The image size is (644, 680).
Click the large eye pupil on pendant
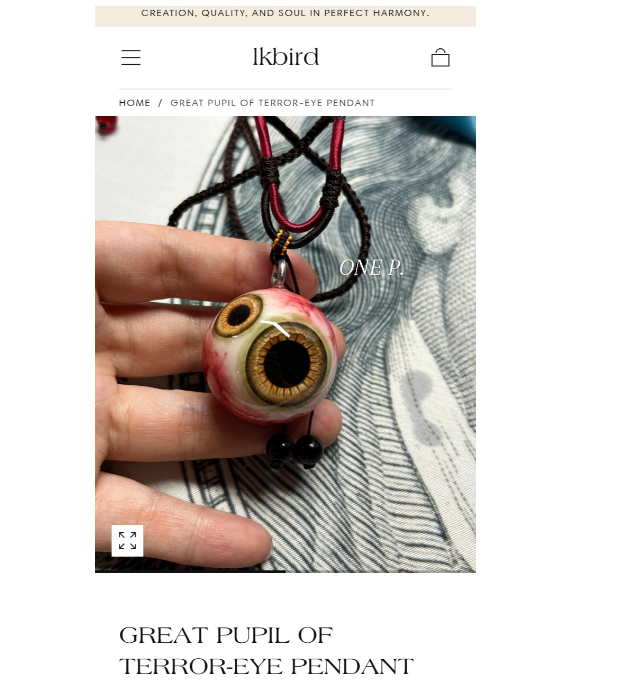pos(287,363)
